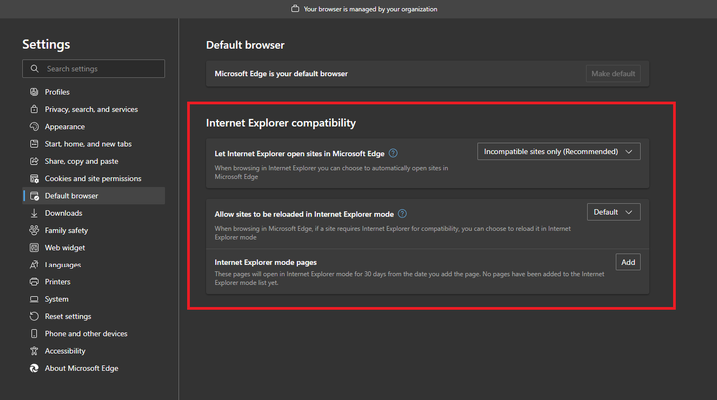Click help icon beside Allow sites to be reloaded

tap(402, 213)
